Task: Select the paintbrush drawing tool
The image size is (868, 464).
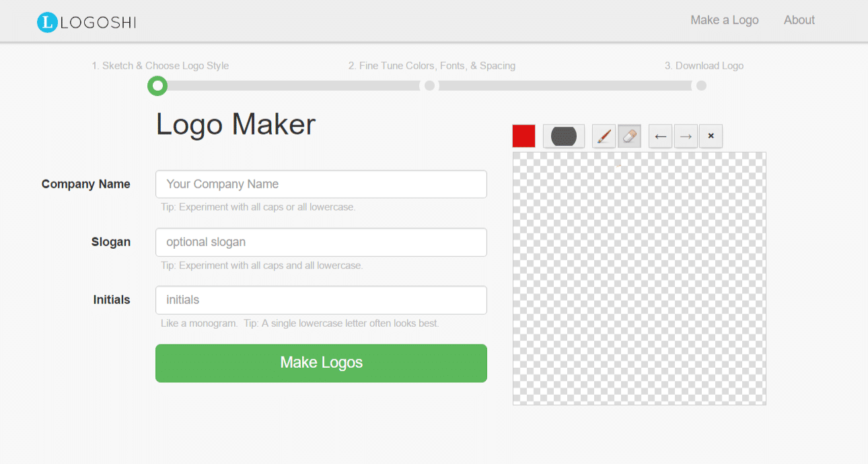Action: coord(604,136)
